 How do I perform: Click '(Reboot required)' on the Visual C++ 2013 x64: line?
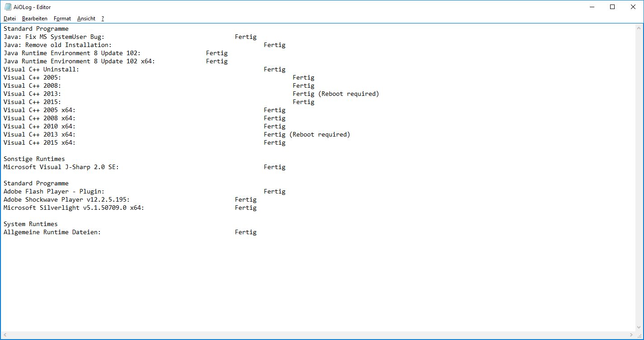320,135
